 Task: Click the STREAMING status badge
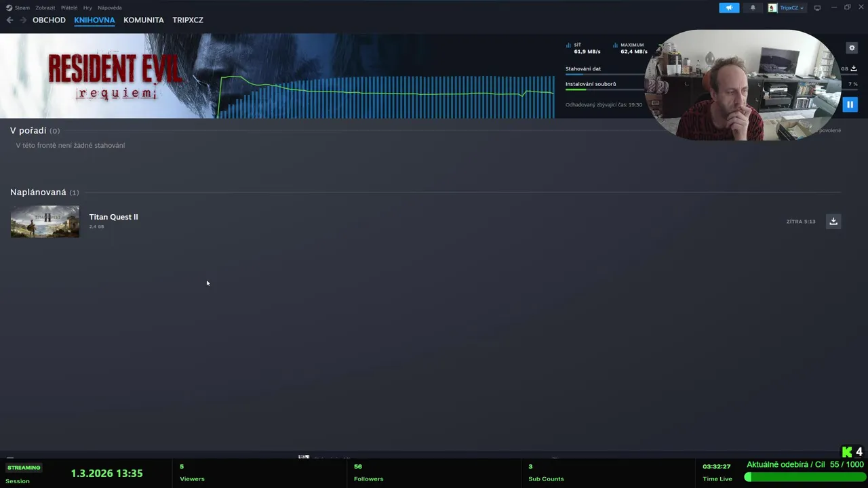(24, 468)
